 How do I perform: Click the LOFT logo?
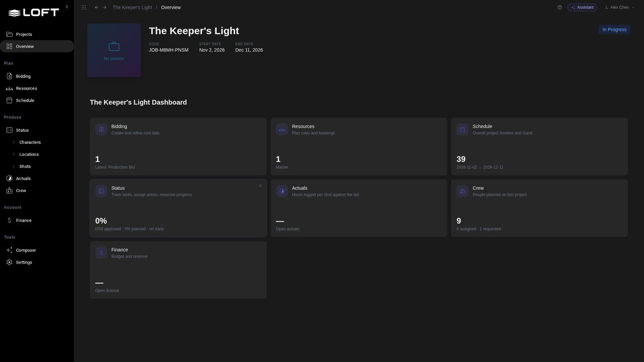click(34, 13)
